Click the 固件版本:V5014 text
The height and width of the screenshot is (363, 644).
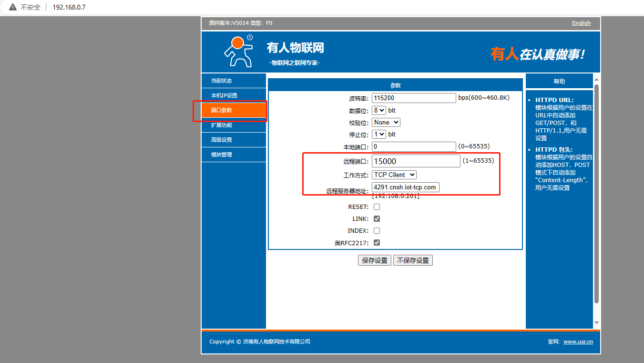(229, 23)
